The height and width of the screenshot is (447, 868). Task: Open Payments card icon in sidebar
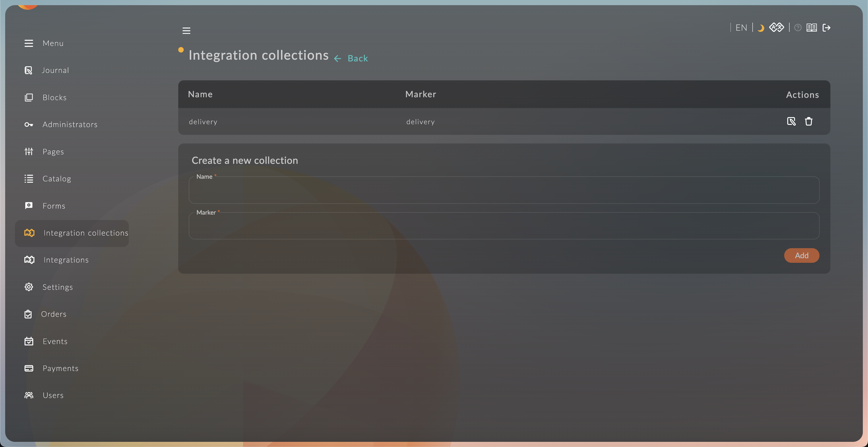tap(29, 368)
